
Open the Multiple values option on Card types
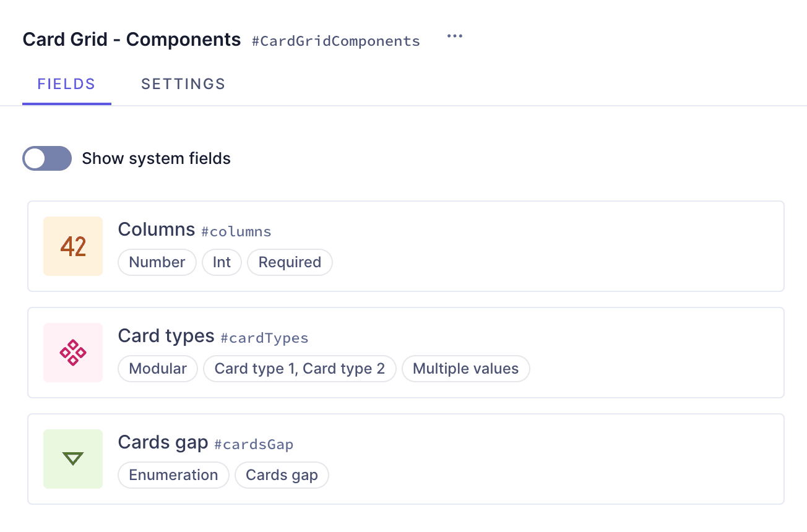tap(465, 369)
